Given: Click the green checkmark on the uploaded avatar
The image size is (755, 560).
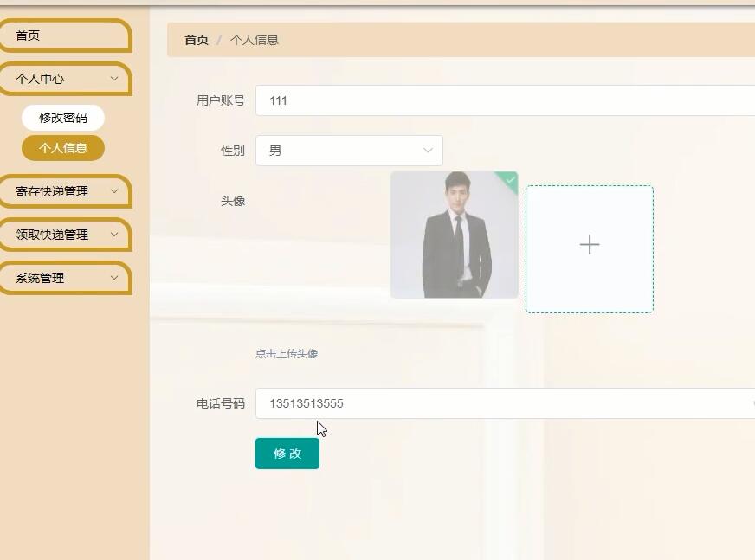Looking at the screenshot, I should [x=508, y=178].
